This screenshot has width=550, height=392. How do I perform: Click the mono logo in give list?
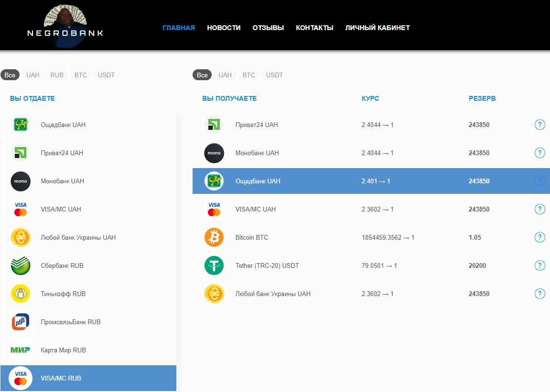coord(21,181)
